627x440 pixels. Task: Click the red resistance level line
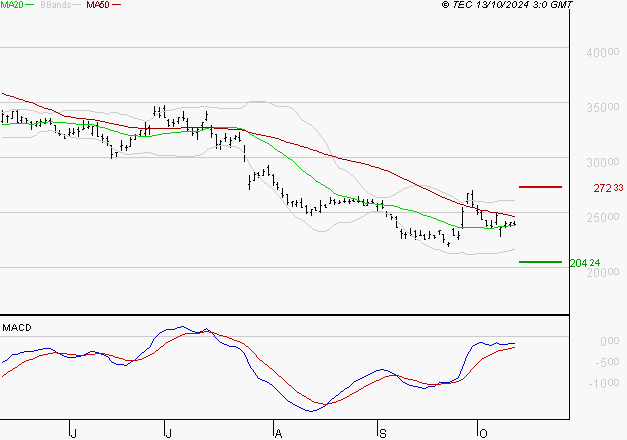(x=540, y=187)
